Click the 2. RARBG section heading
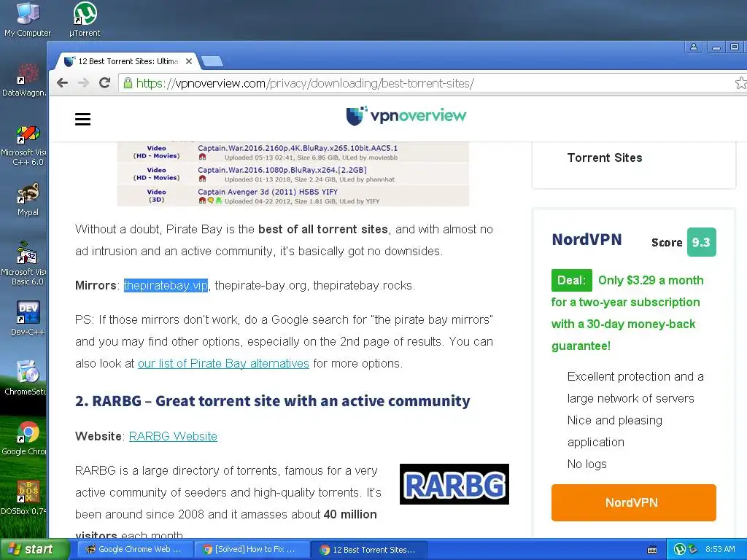The image size is (747, 560). [x=273, y=401]
